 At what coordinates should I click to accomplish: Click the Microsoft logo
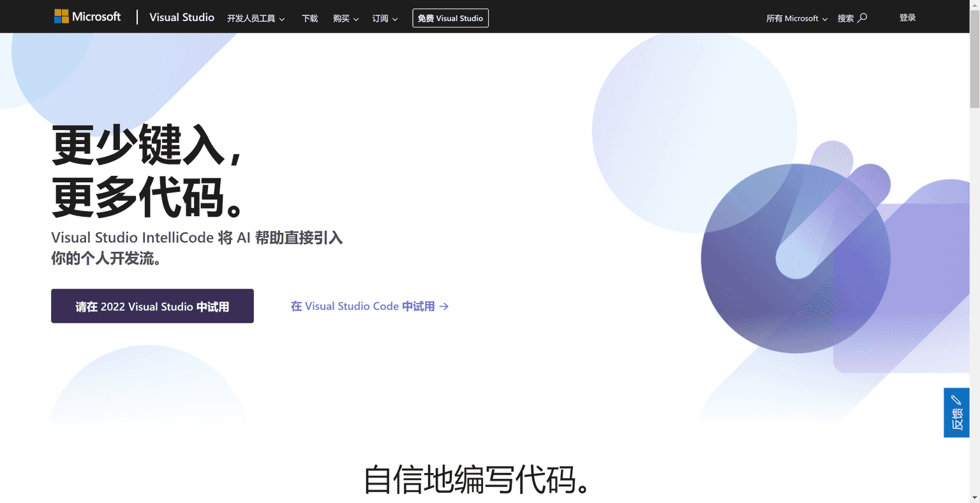(87, 17)
